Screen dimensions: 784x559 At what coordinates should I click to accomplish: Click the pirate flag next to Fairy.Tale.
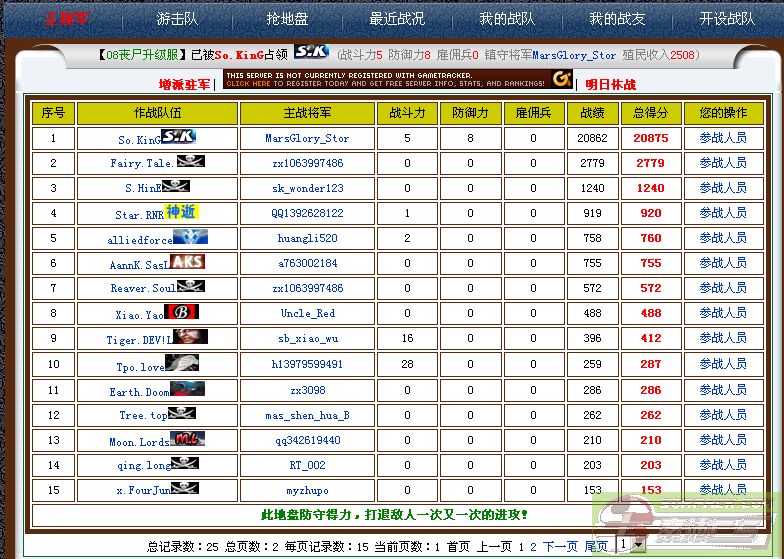pyautogui.click(x=190, y=161)
